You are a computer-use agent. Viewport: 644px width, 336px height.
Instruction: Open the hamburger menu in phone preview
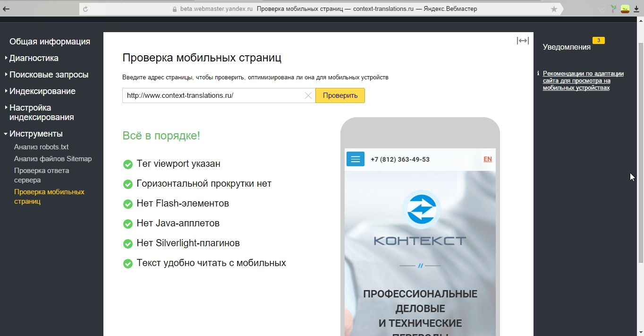pyautogui.click(x=356, y=159)
